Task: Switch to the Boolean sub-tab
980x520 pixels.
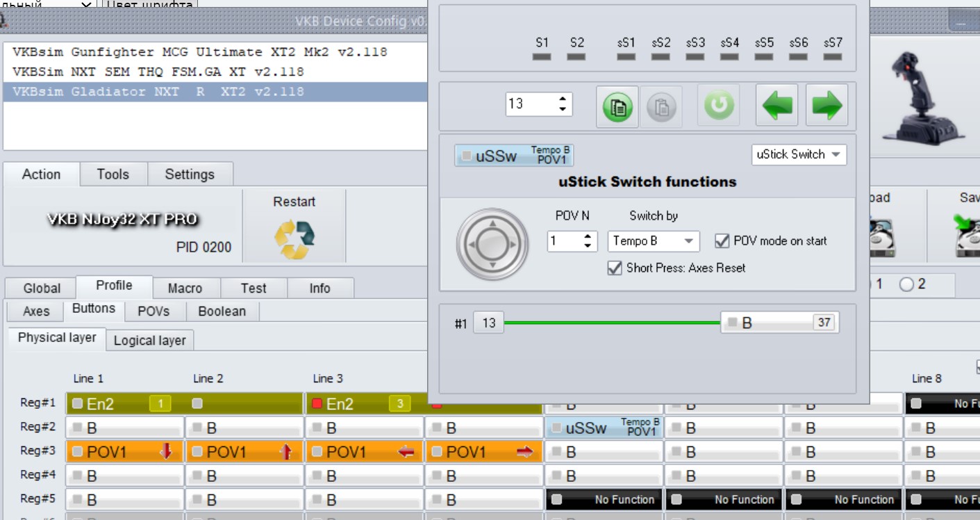Action: (x=222, y=311)
